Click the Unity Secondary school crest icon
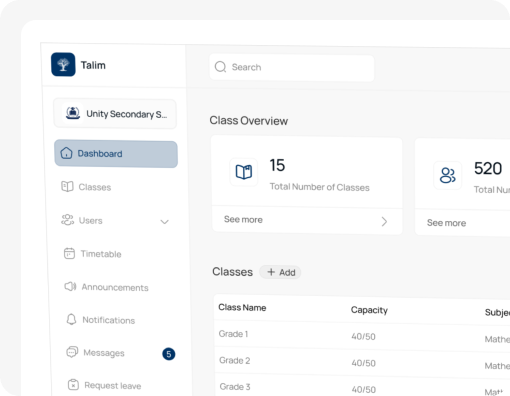The image size is (510, 396). click(x=73, y=113)
